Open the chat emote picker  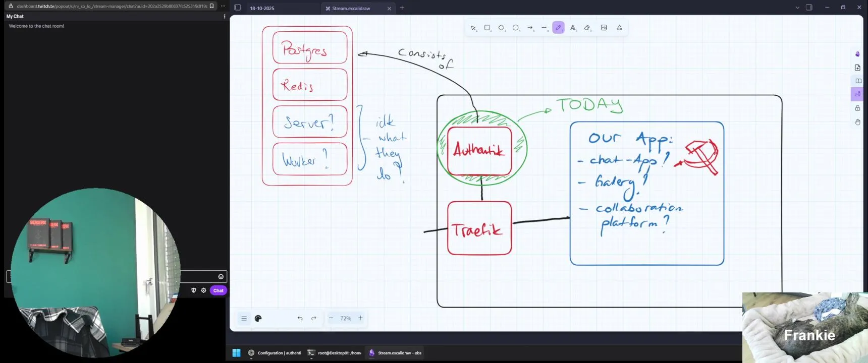tap(221, 277)
